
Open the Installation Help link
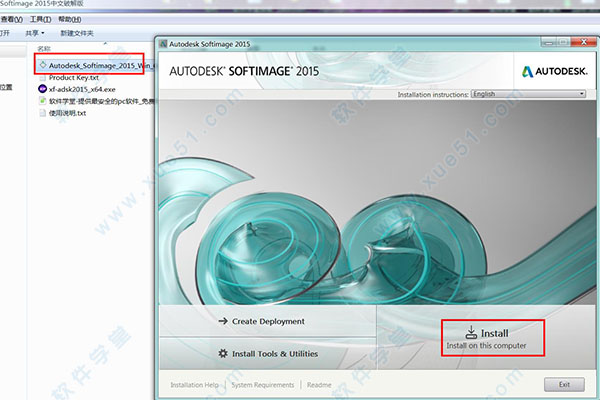click(194, 385)
